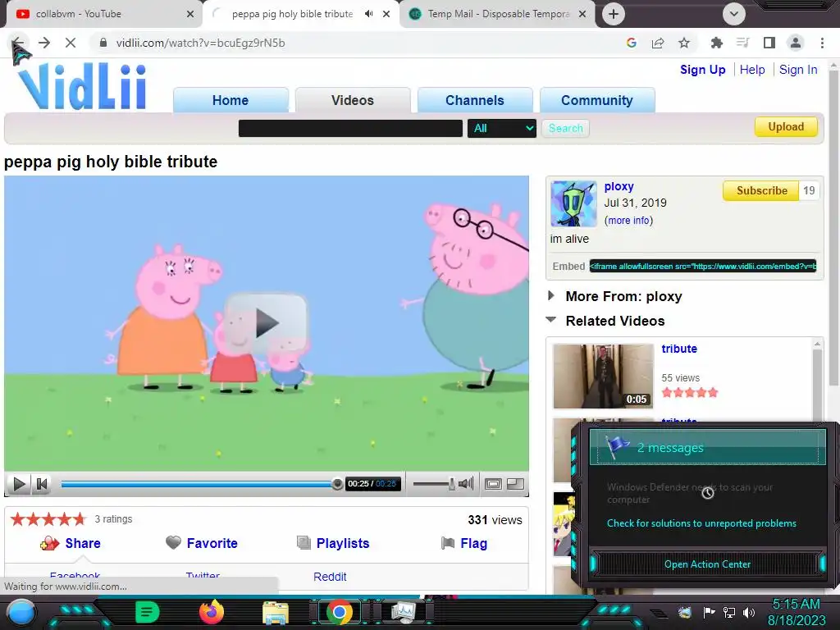
Task: Open a new browser tab with plus button
Action: (x=614, y=14)
